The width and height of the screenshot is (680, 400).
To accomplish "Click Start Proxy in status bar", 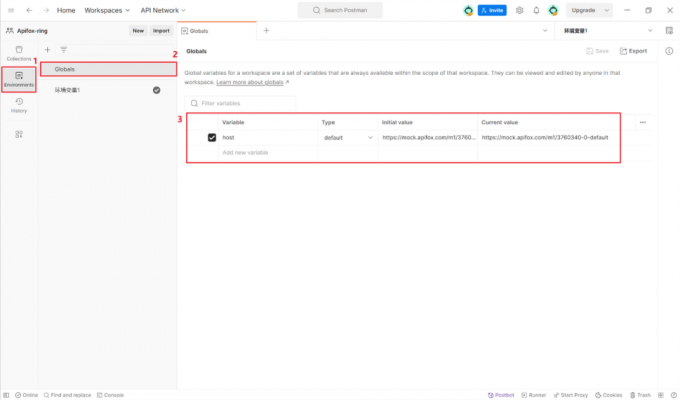I will (570, 395).
